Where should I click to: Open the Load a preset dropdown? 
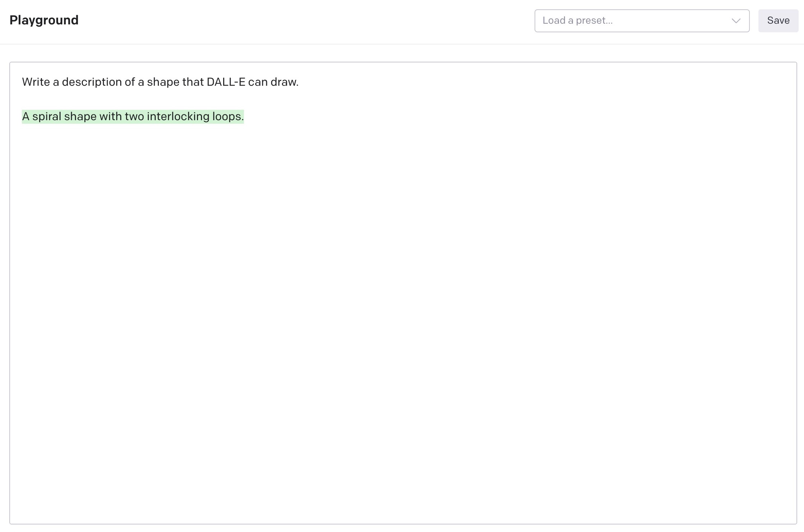pos(641,21)
